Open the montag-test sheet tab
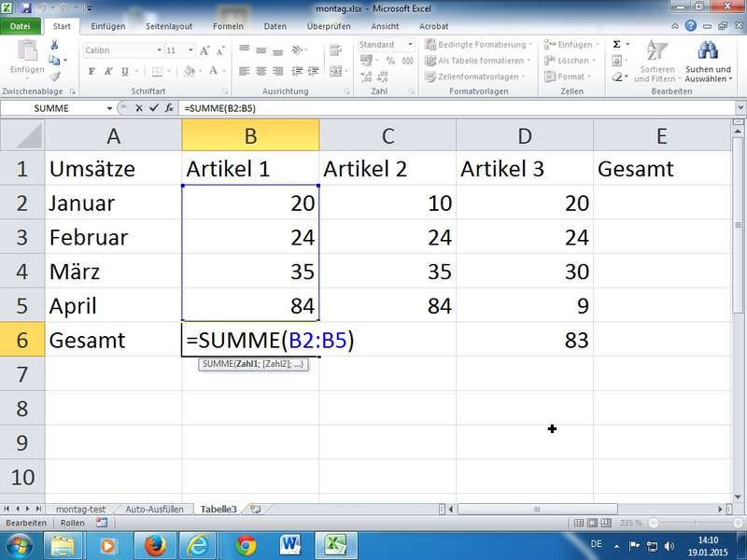The height and width of the screenshot is (560, 747). click(x=79, y=510)
